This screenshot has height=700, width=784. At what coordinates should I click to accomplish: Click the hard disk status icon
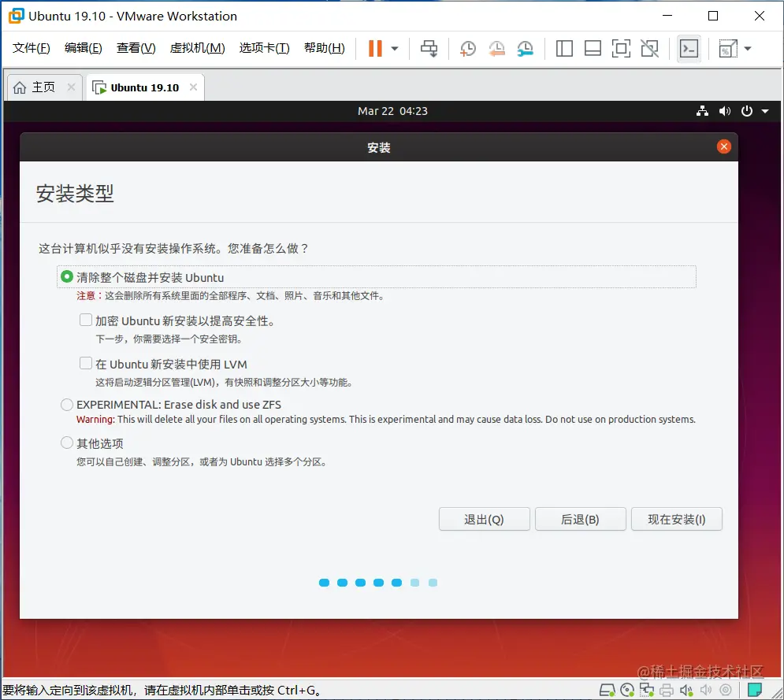pos(607,690)
